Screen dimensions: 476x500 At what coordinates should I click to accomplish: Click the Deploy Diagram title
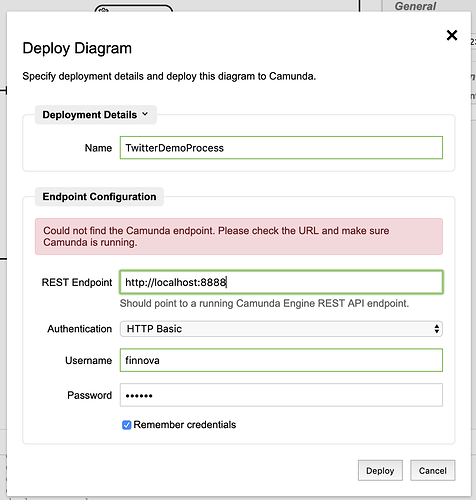point(77,48)
